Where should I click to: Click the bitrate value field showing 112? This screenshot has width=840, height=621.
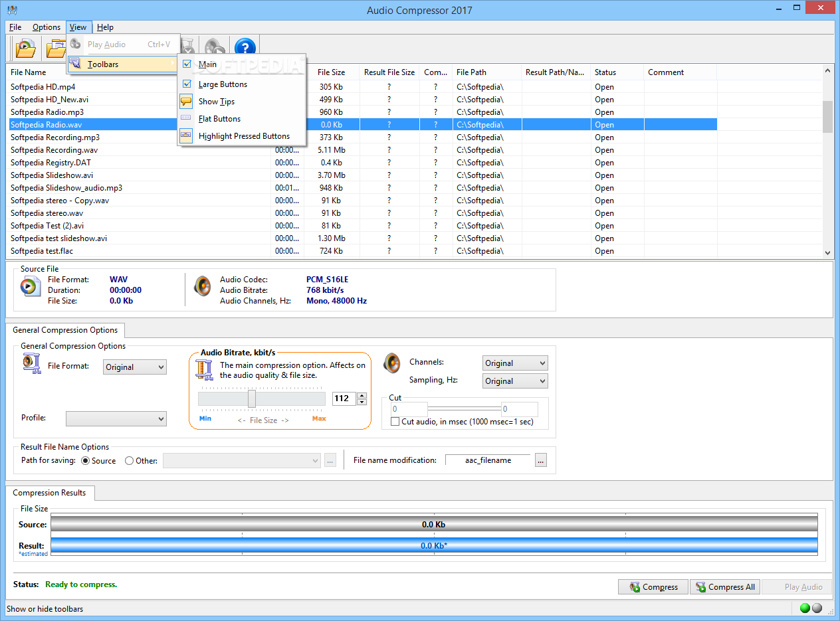pos(344,399)
